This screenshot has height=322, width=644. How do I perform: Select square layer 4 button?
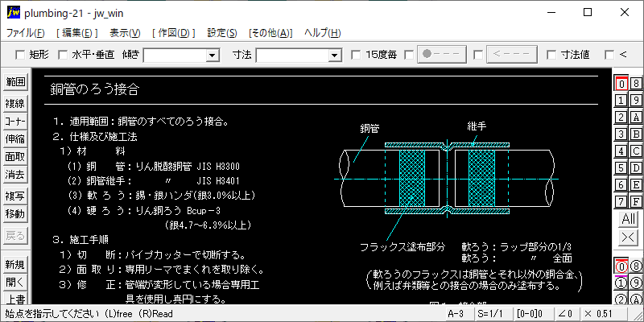click(621, 151)
